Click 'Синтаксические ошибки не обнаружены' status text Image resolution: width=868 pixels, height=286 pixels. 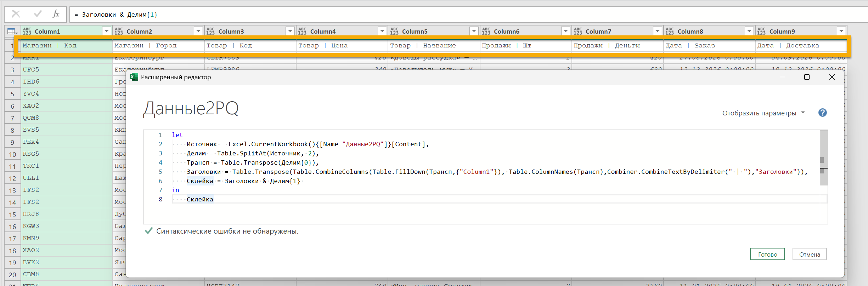click(x=227, y=231)
